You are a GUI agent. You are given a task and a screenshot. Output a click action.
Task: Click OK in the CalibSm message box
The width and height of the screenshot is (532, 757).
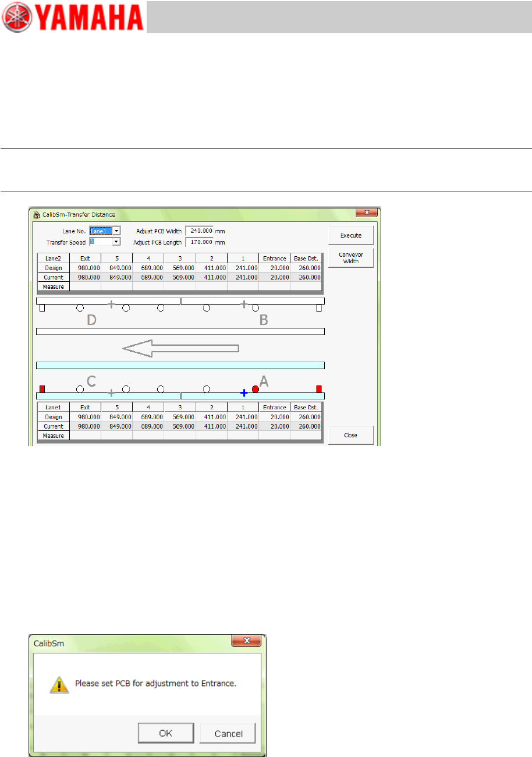(166, 733)
